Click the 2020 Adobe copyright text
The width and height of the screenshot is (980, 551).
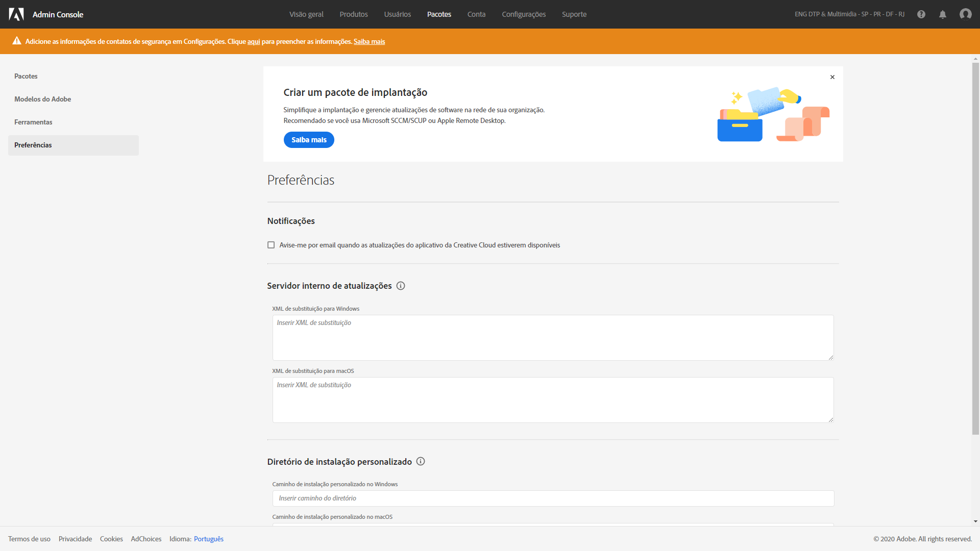click(x=922, y=539)
